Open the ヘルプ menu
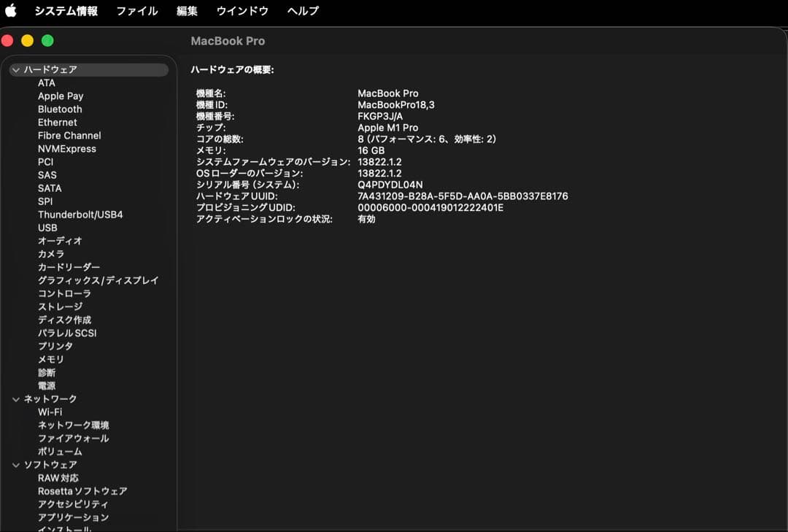The width and height of the screenshot is (788, 532). coord(302,11)
